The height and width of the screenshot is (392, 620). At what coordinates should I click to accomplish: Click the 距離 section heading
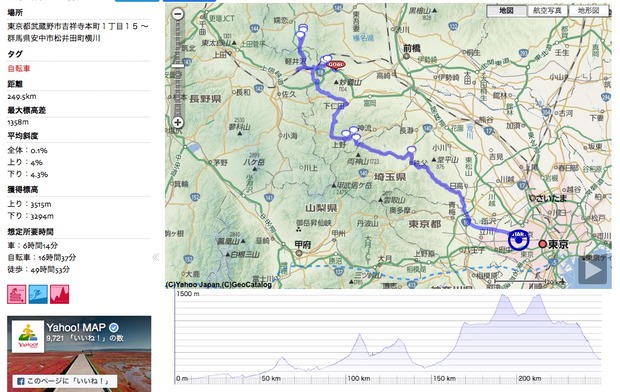click(x=15, y=84)
